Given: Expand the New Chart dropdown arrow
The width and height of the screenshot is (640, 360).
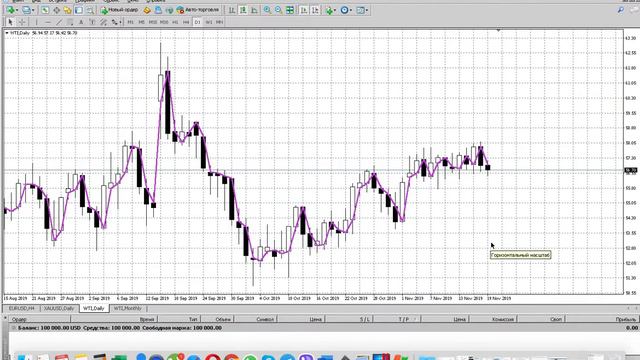Looking at the screenshot, I should pos(17,10).
